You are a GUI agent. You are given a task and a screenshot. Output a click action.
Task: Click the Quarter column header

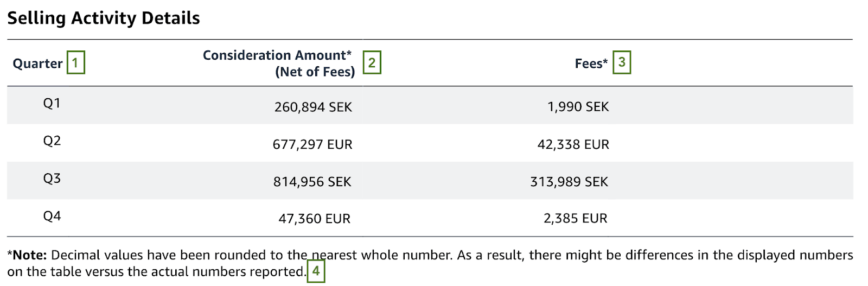[37, 63]
